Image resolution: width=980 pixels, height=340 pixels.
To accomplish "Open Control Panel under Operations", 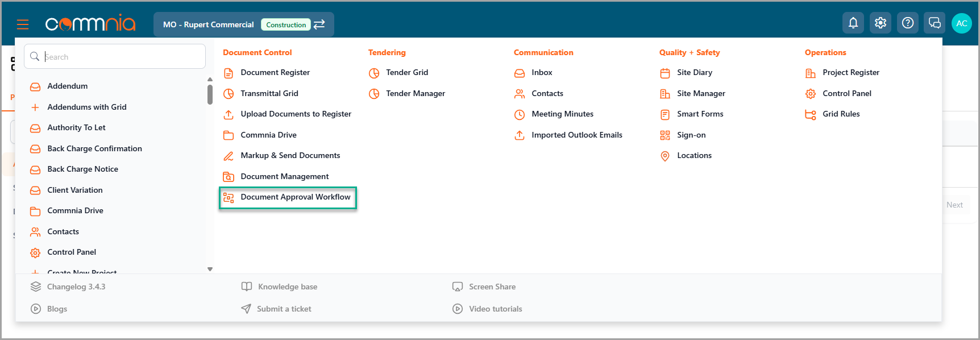I will [847, 93].
